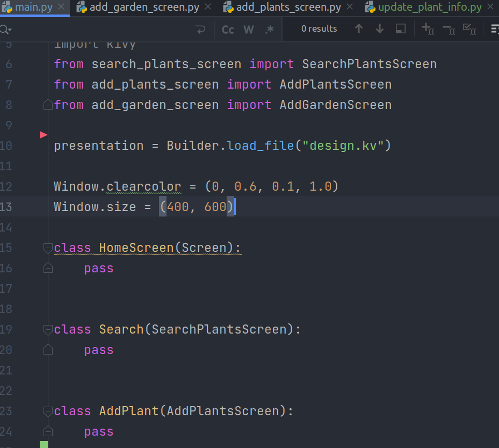Collapse imports fold marker on line 8
The height and width of the screenshot is (448, 499).
(48, 105)
